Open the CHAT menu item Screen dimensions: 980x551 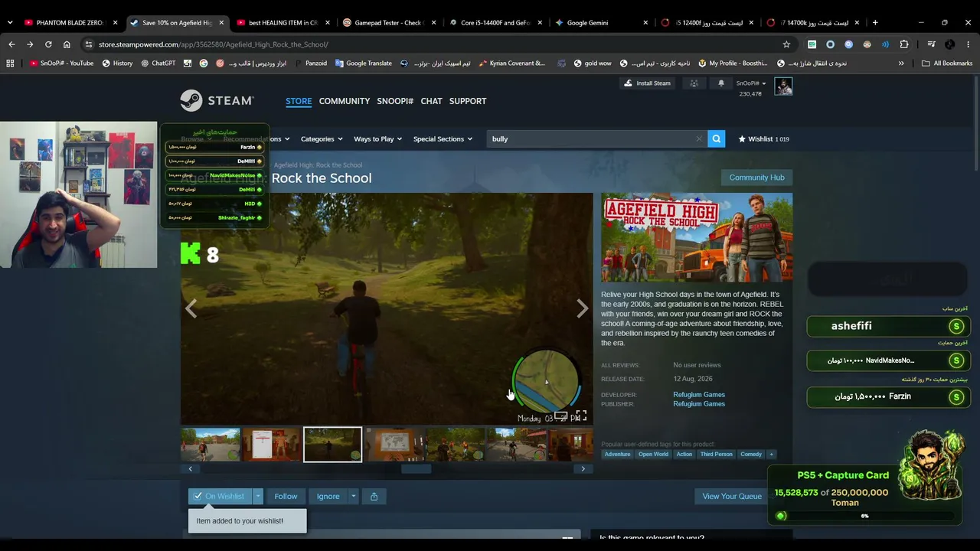click(431, 101)
